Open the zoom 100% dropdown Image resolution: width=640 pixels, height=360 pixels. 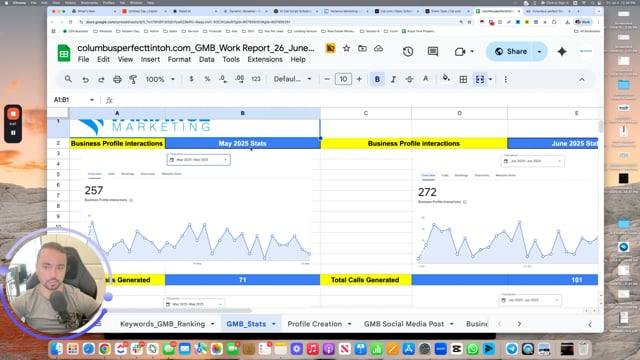tap(160, 79)
